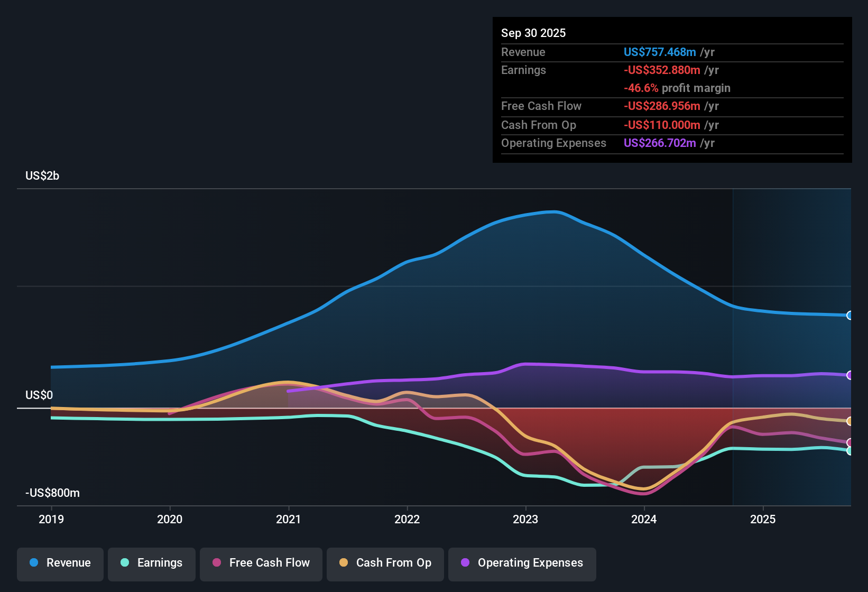Click the US$757.468m revenue value
This screenshot has width=868, height=592.
[x=659, y=52]
